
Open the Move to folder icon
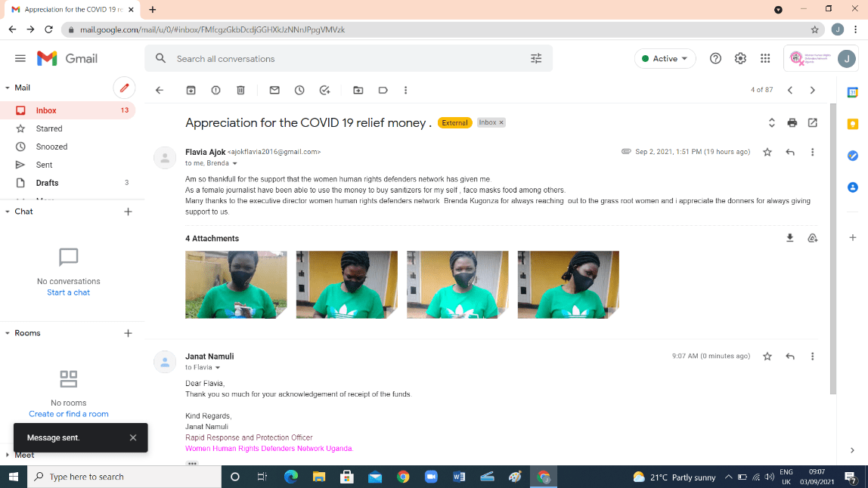pyautogui.click(x=358, y=90)
